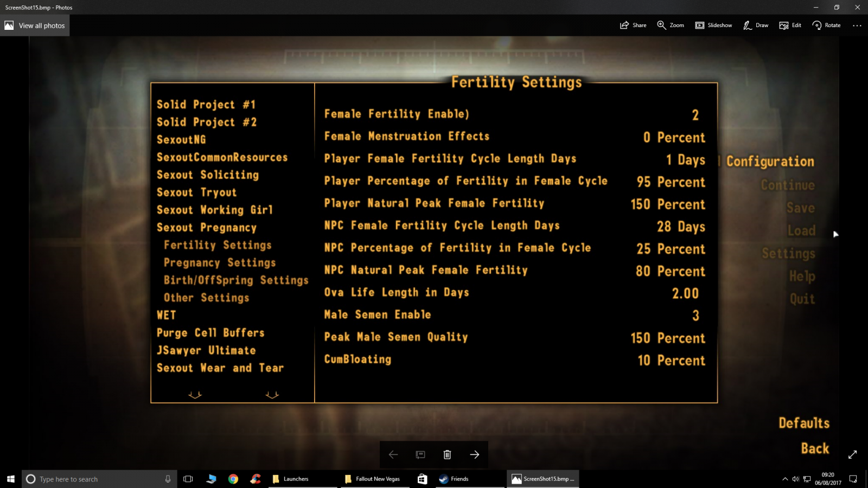Open the blue computer icon on the taskbar
Screen dimensions: 868x488
tap(211, 479)
